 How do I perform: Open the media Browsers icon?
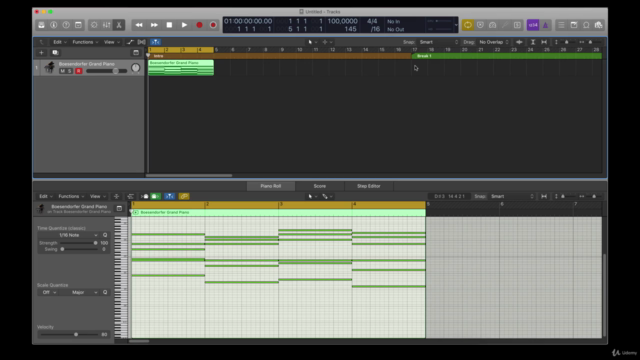click(x=598, y=25)
